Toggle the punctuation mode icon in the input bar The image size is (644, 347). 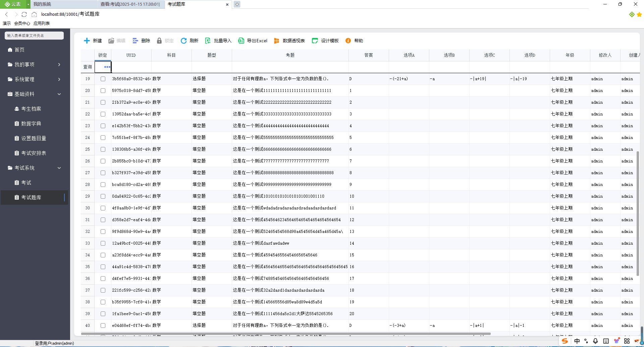586,341
